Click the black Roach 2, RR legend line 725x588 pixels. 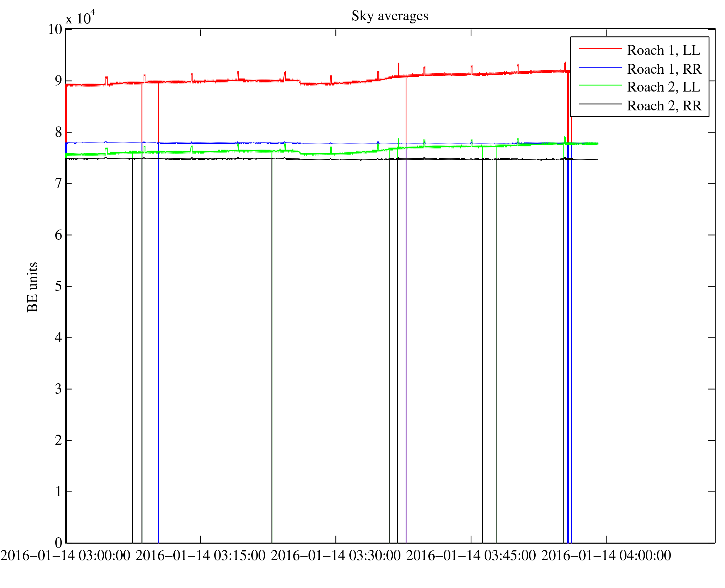[x=600, y=104]
